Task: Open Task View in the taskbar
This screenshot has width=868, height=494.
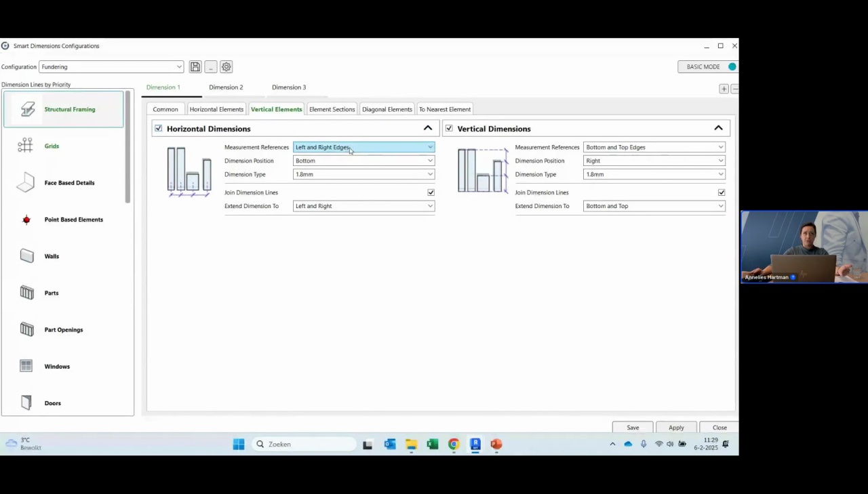Action: [x=368, y=445]
